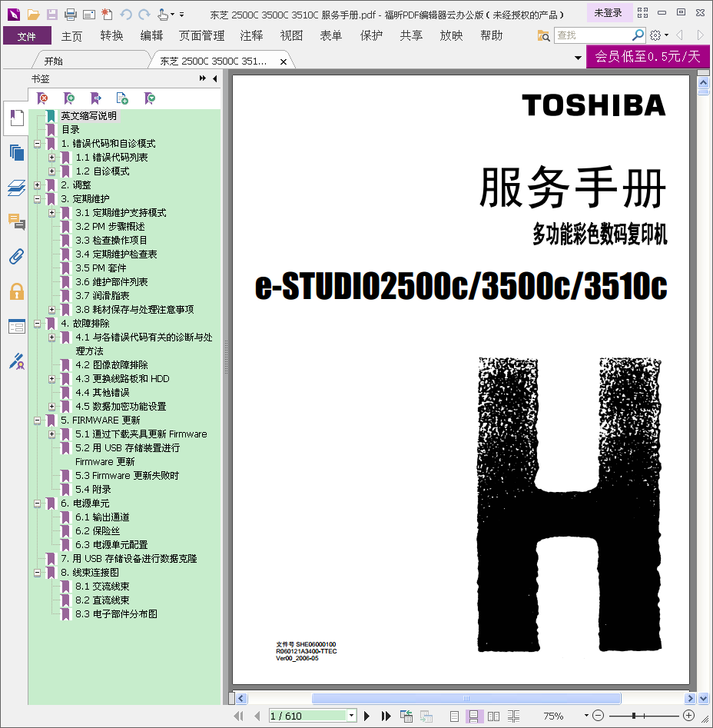Open the attachments paperclip panel
Viewport: 713px width, 728px height.
(x=17, y=256)
